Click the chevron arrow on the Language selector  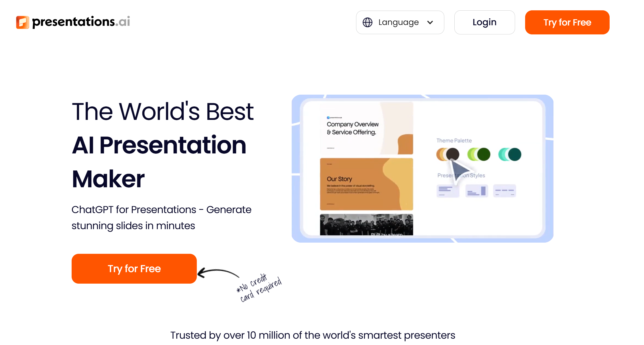(430, 22)
